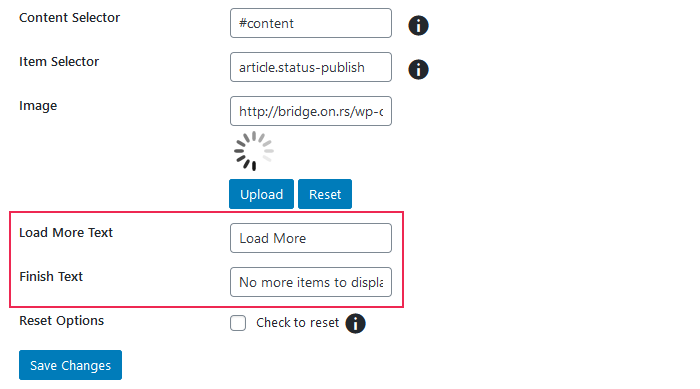Click the 'Finish Text' label

51,276
